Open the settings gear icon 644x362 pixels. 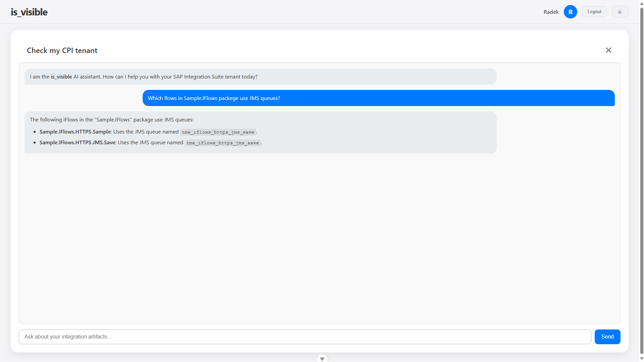click(x=620, y=11)
